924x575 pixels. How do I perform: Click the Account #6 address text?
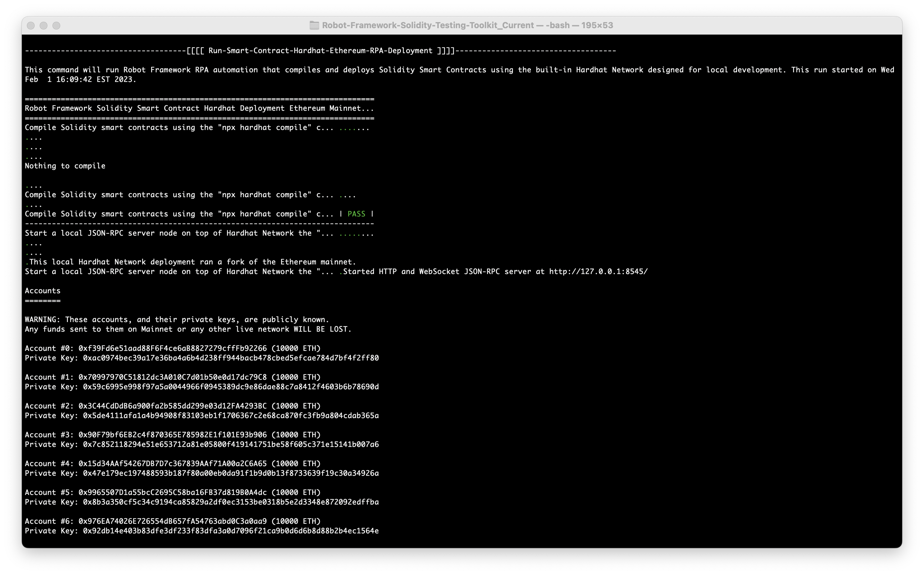point(172,522)
